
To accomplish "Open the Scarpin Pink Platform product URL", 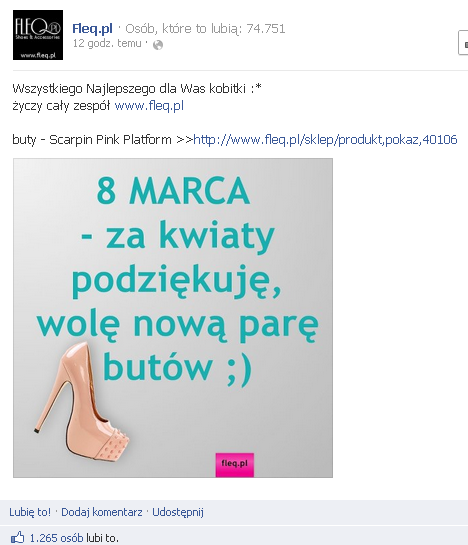I will 325,140.
